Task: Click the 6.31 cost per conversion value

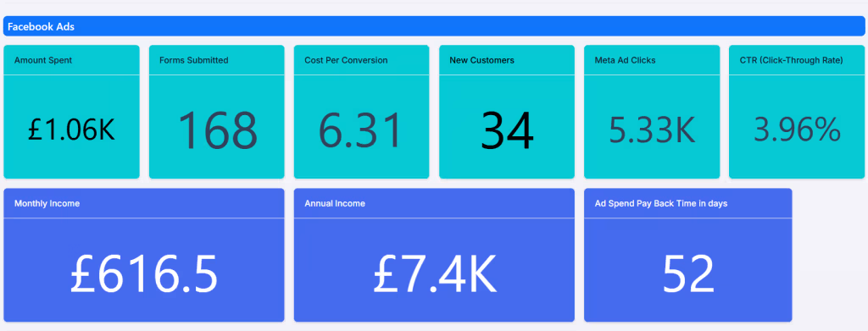Action: 360,130
